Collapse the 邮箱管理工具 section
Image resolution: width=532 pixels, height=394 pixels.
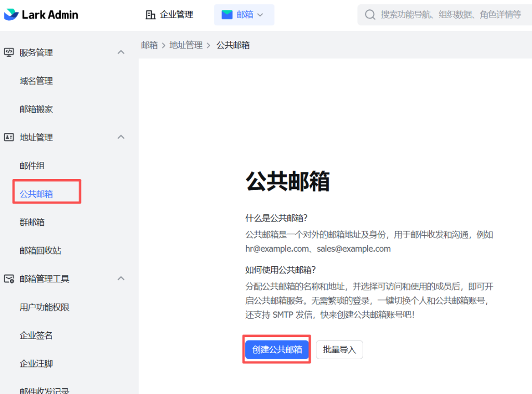click(121, 279)
